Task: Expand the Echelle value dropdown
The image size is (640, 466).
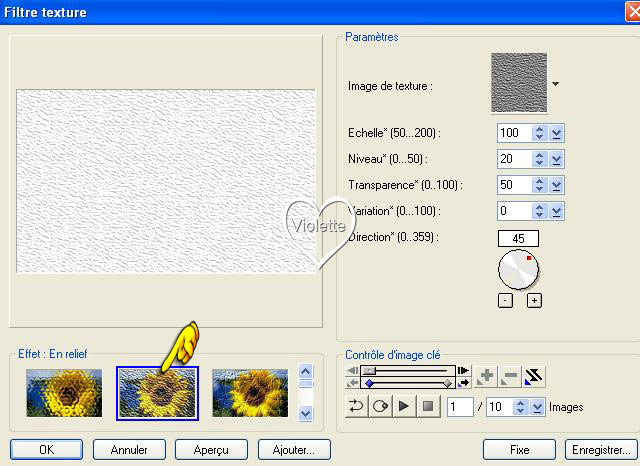Action: point(557,133)
